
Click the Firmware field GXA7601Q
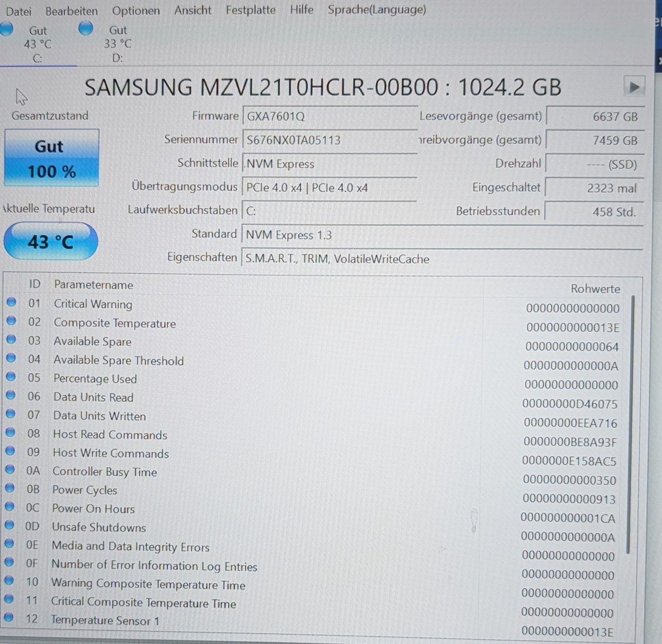[x=330, y=116]
